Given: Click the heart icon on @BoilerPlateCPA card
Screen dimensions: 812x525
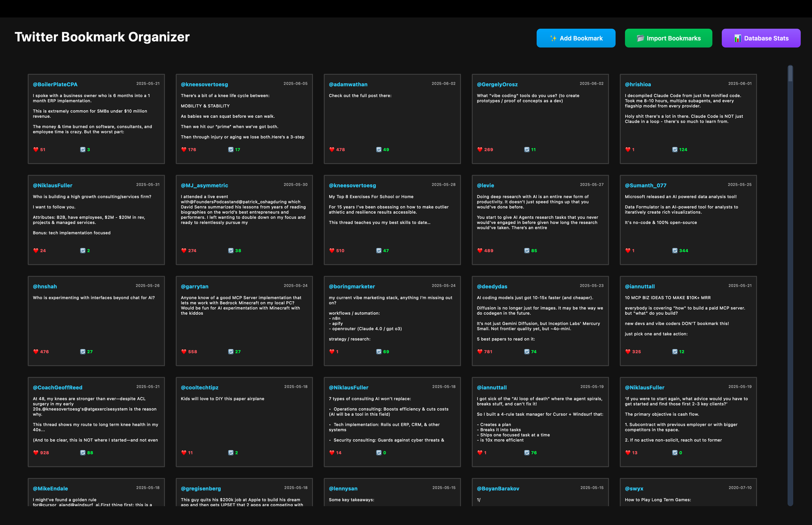Looking at the screenshot, I should coord(36,149).
